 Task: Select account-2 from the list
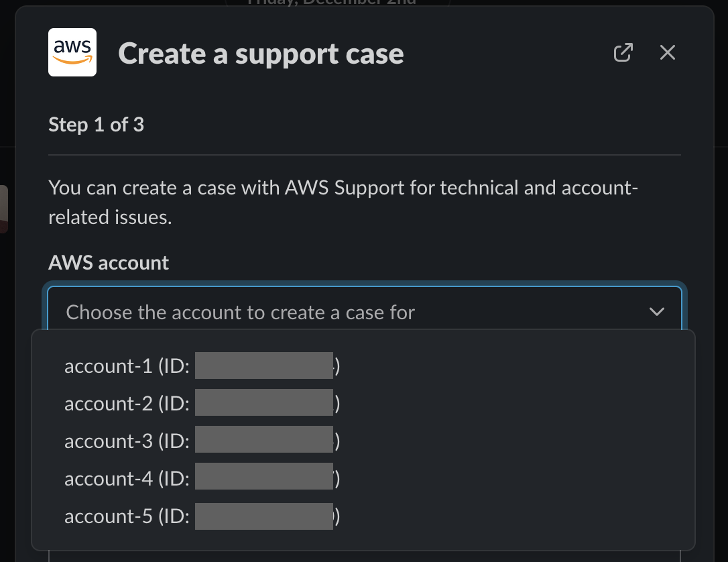pyautogui.click(x=199, y=403)
